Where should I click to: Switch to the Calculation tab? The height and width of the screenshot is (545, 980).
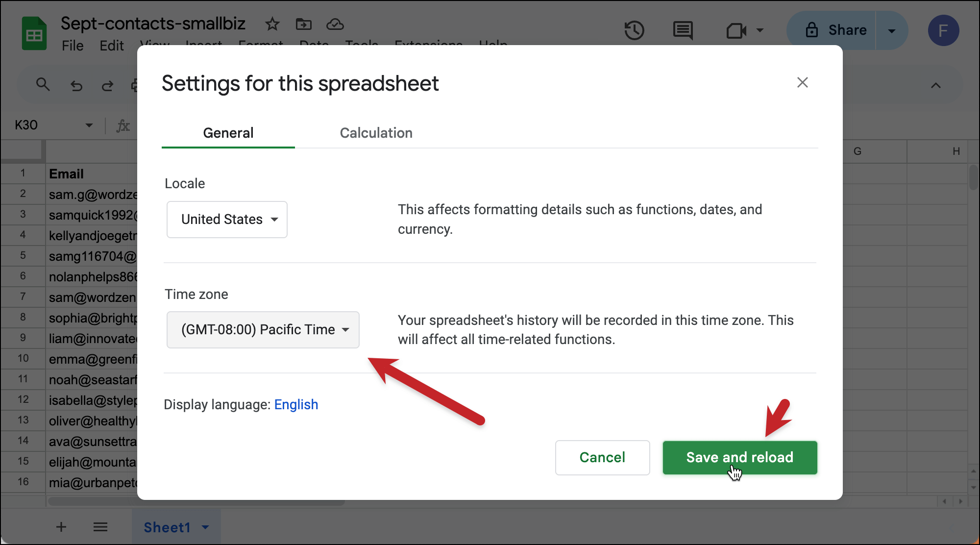click(x=376, y=132)
